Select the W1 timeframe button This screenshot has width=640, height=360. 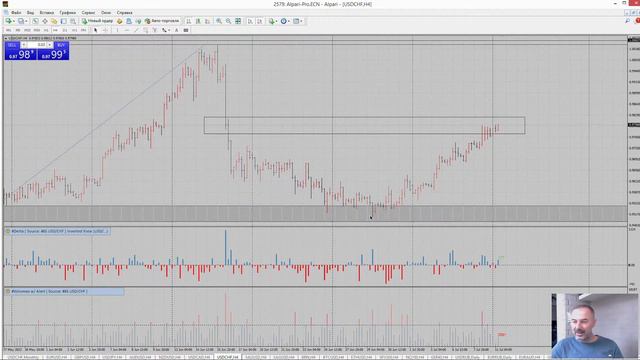pos(74,30)
